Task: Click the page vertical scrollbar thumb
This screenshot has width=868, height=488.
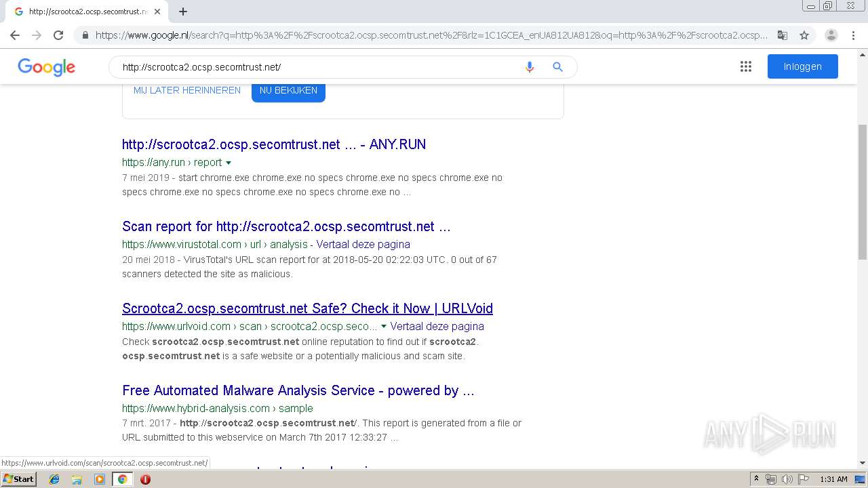Action: (863, 192)
